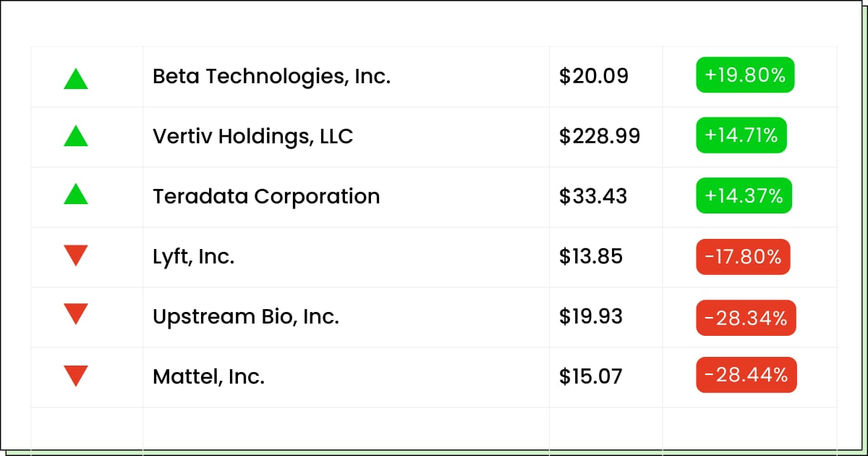Open Vertiv Holdings, LLC company name
Viewport: 868px width, 456px height.
click(252, 136)
